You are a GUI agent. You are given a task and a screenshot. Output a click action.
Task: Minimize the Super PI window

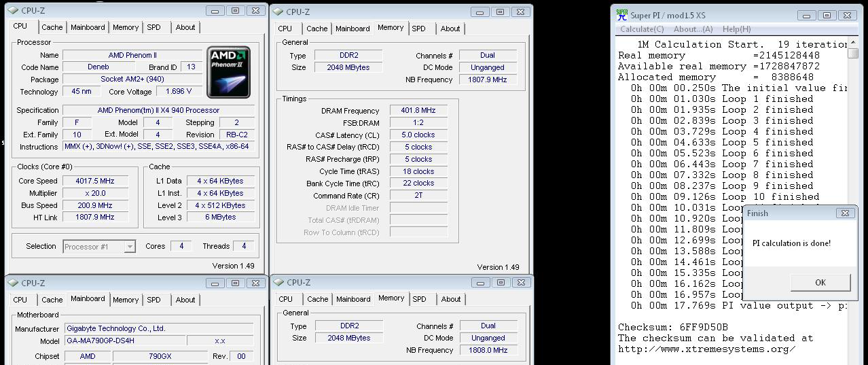pos(807,15)
